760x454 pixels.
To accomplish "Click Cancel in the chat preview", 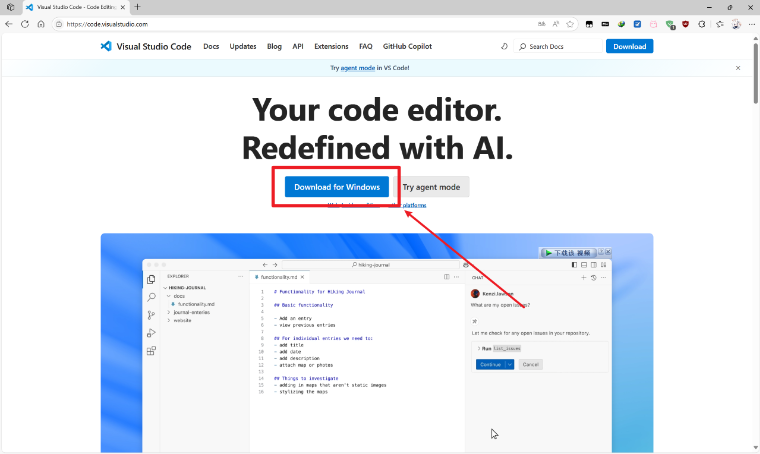I will click(530, 364).
